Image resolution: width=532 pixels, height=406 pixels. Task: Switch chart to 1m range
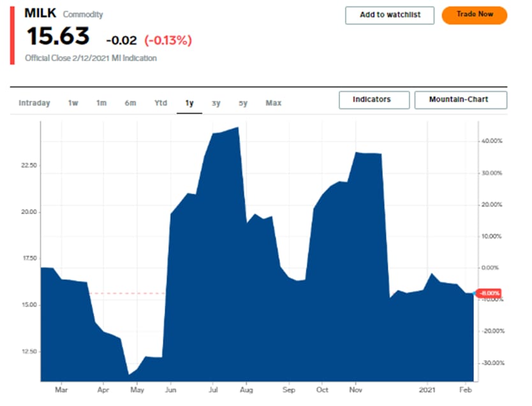tap(101, 103)
